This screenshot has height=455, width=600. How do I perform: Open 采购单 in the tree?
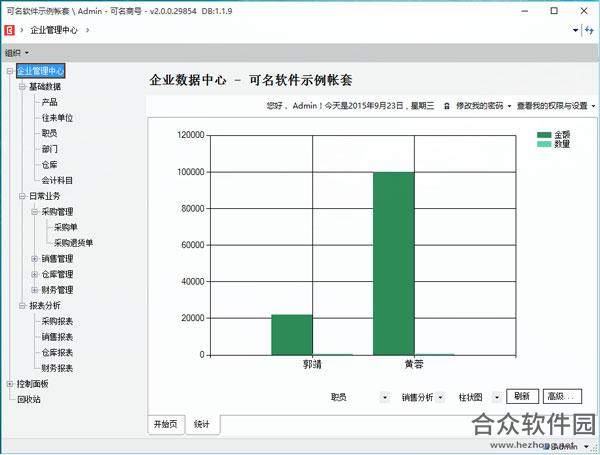pos(66,227)
